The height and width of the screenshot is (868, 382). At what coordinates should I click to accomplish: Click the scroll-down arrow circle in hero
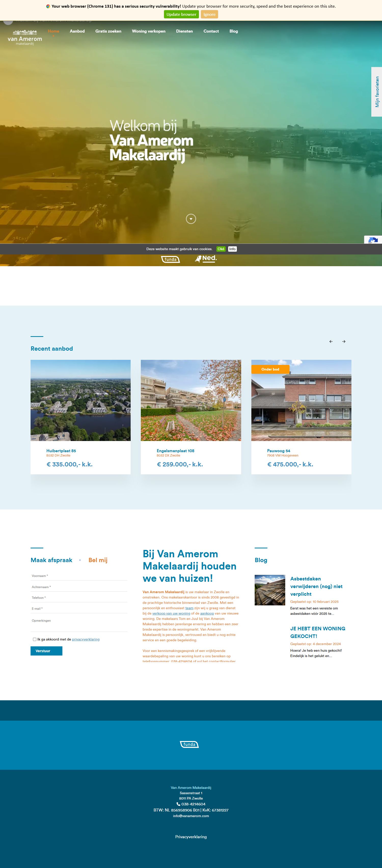191,219
